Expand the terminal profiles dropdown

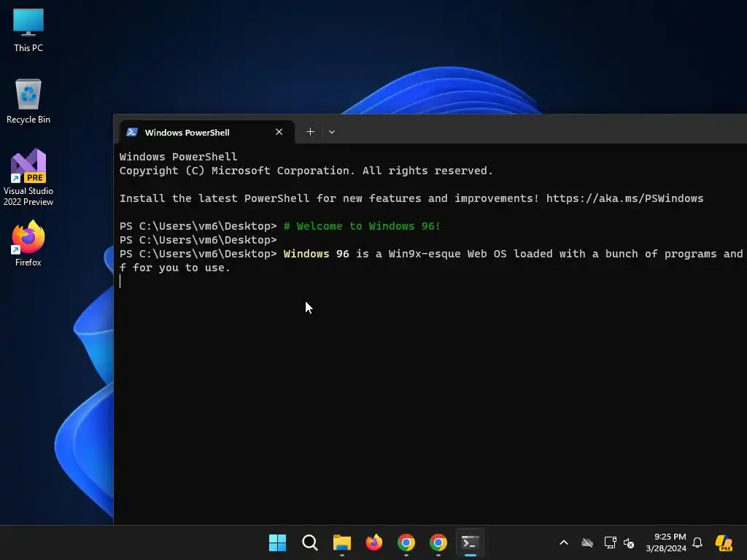[332, 132]
